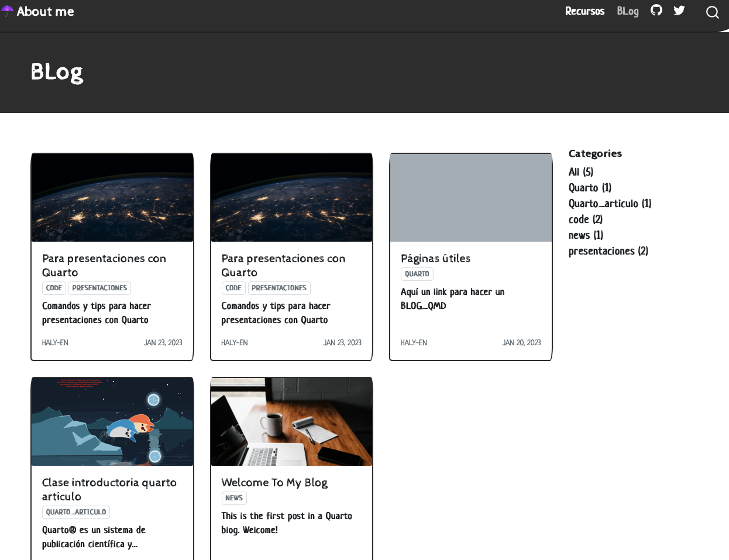Click the purple umbrella site logo

7,11
